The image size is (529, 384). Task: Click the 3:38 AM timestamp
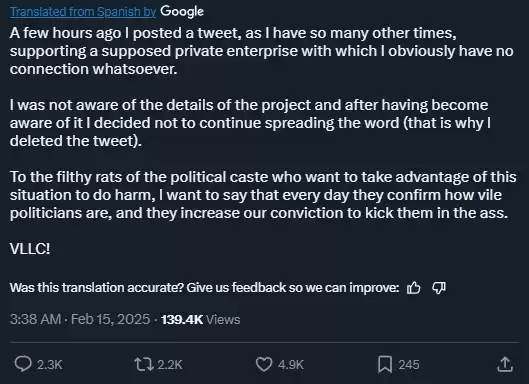tap(35, 319)
